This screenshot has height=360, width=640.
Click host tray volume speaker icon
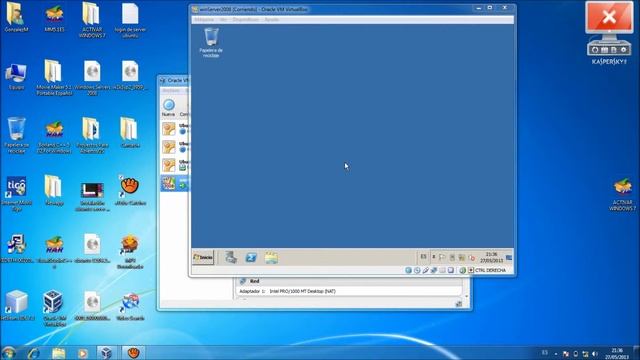(595, 353)
